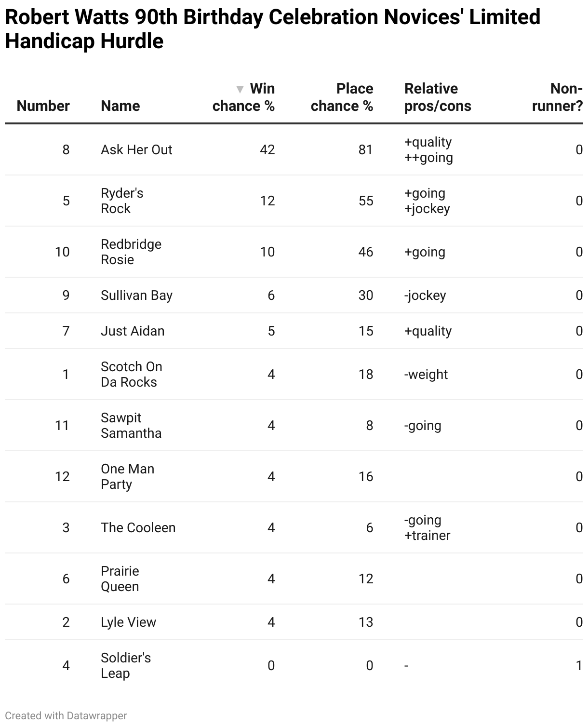Image resolution: width=588 pixels, height=727 pixels.
Task: Click the sort arrow beside Win chance %
Action: [240, 89]
